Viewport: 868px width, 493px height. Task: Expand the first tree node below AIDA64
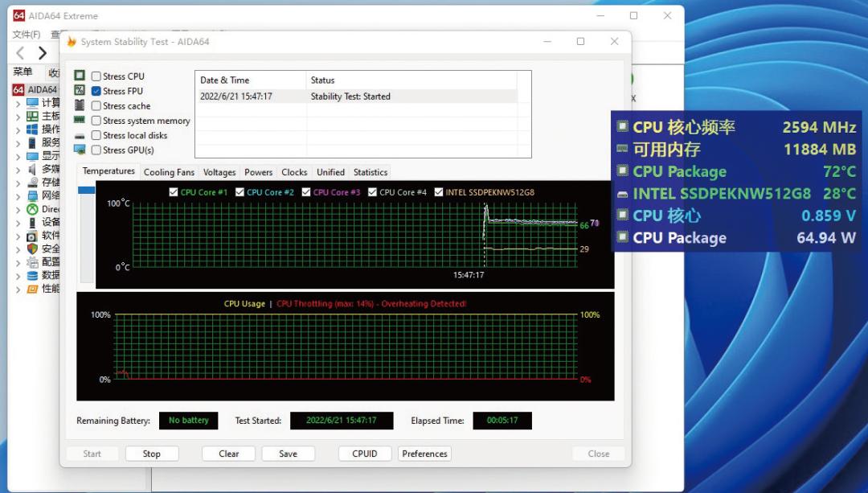point(18,103)
